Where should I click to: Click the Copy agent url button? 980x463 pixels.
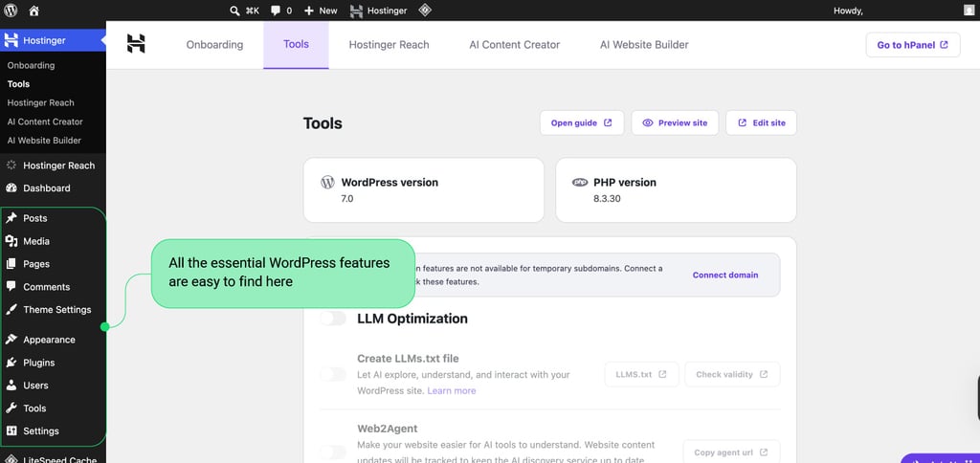click(x=731, y=452)
